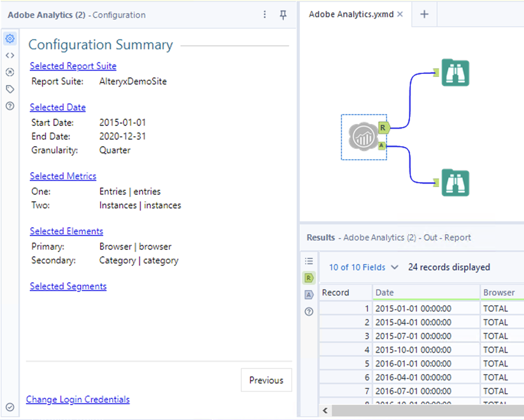Pin the Adobe Analytics configuration window
Image resolution: width=524 pixels, height=420 pixels.
[283, 14]
